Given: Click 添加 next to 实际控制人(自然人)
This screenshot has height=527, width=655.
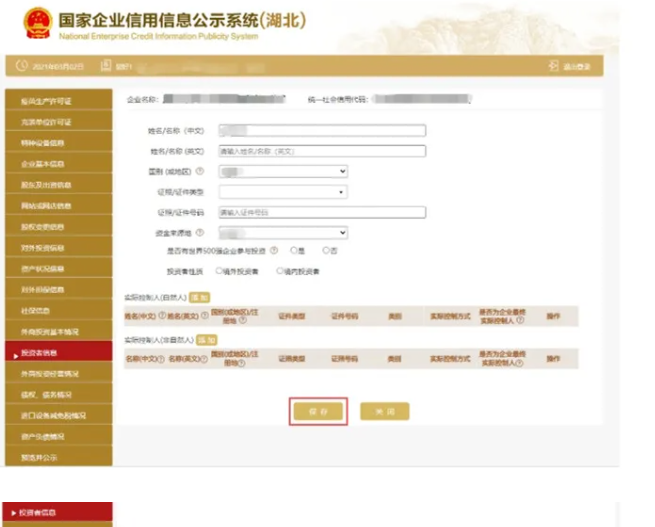Looking at the screenshot, I should click(x=200, y=297).
